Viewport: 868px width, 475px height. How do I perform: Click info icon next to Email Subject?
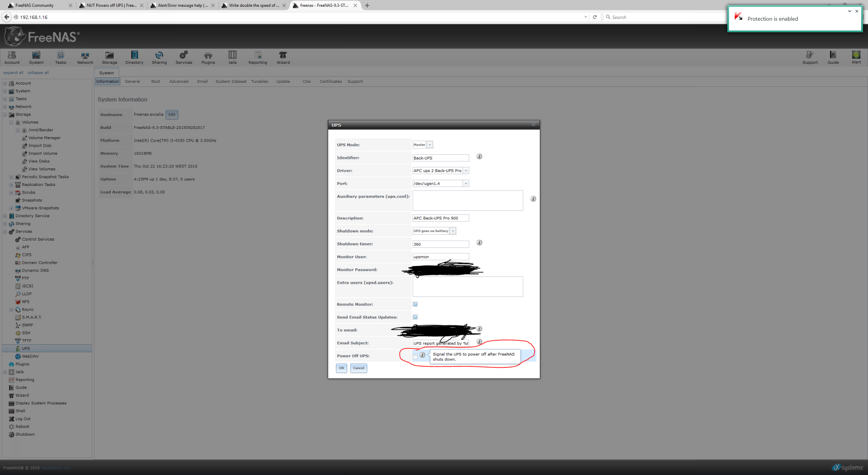479,342
